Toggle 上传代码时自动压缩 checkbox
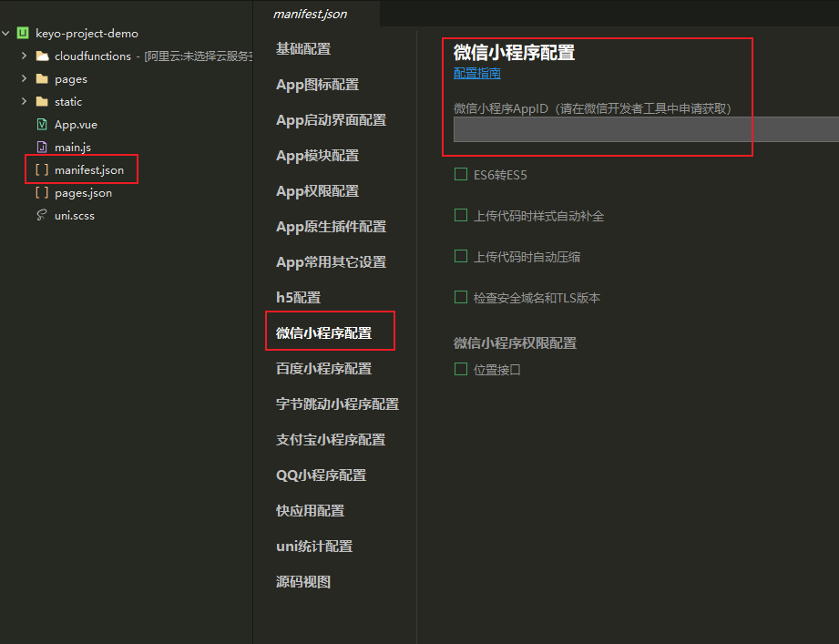 point(461,256)
